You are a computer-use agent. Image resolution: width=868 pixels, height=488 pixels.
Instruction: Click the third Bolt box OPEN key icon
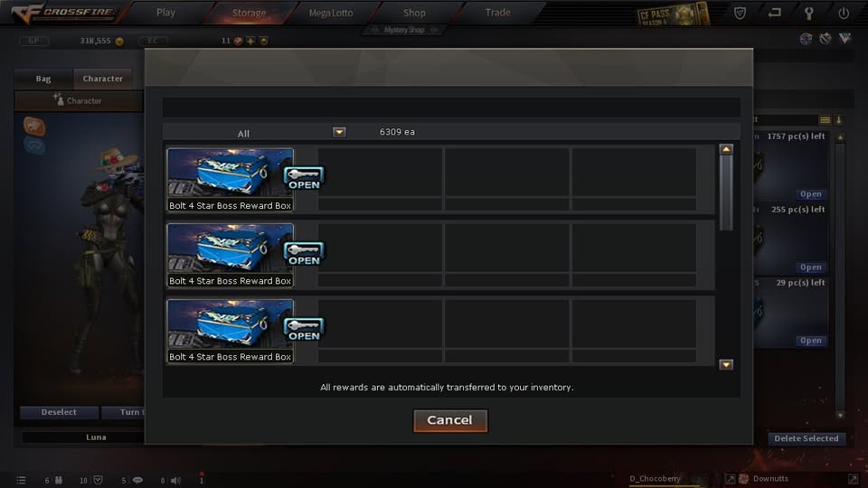point(304,330)
